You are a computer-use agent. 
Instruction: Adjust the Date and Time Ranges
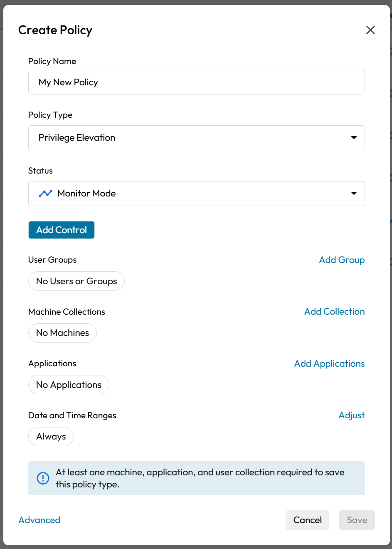(x=352, y=415)
